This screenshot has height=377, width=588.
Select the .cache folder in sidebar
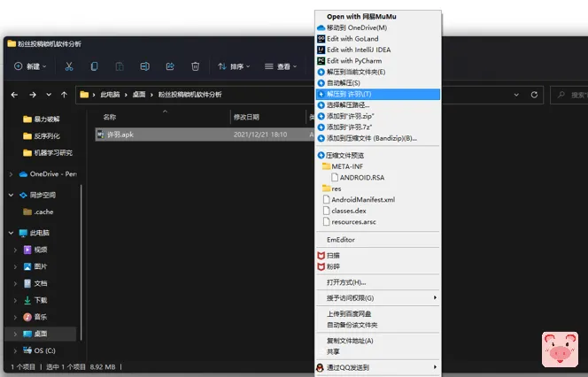pyautogui.click(x=38, y=212)
